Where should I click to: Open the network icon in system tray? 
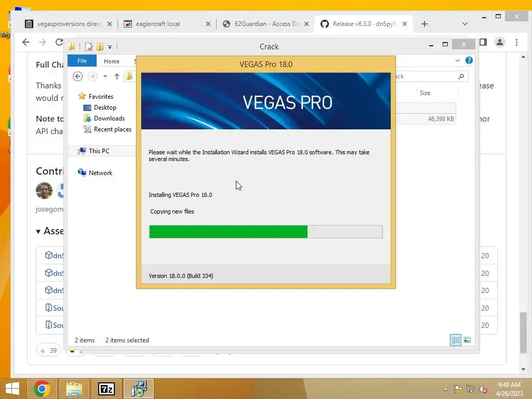471,389
